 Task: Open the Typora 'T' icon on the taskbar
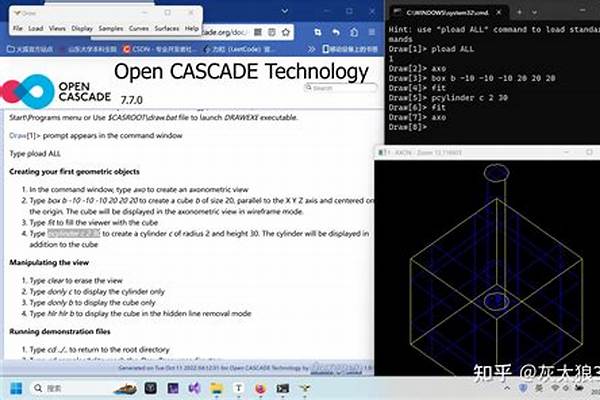(239, 389)
